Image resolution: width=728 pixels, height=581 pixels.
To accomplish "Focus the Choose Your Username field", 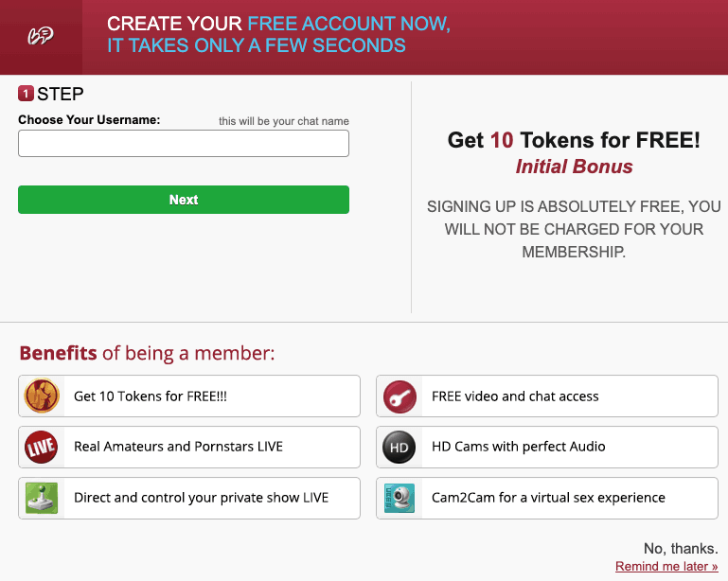I will (x=184, y=144).
